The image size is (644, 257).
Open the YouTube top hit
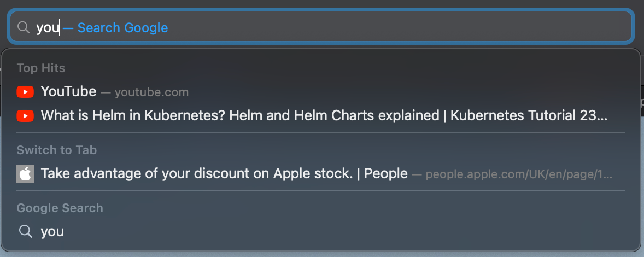tap(320, 92)
